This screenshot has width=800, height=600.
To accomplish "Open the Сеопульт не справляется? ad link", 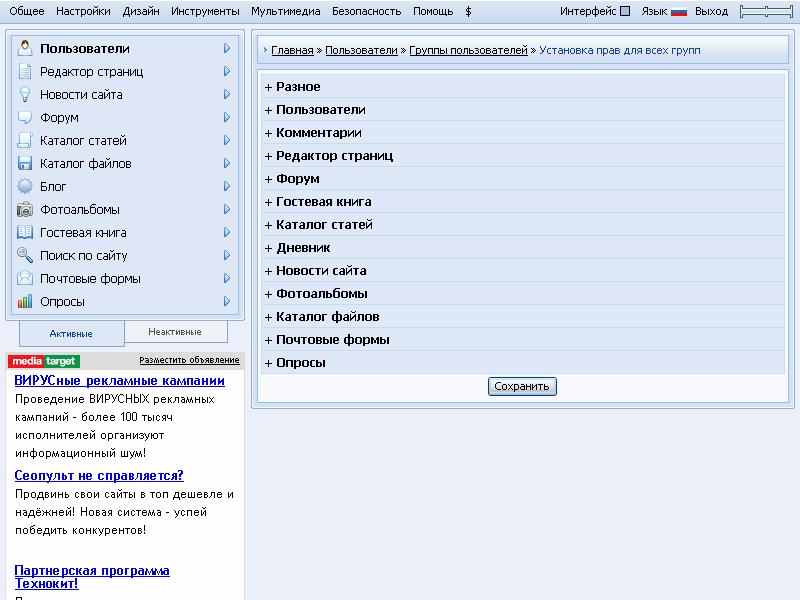I will coord(99,476).
